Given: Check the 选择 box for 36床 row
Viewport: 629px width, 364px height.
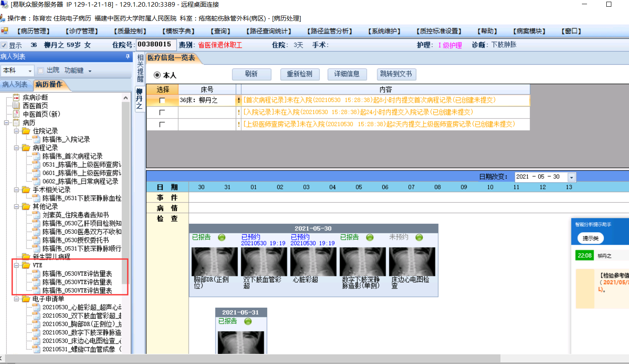Looking at the screenshot, I should (x=162, y=101).
